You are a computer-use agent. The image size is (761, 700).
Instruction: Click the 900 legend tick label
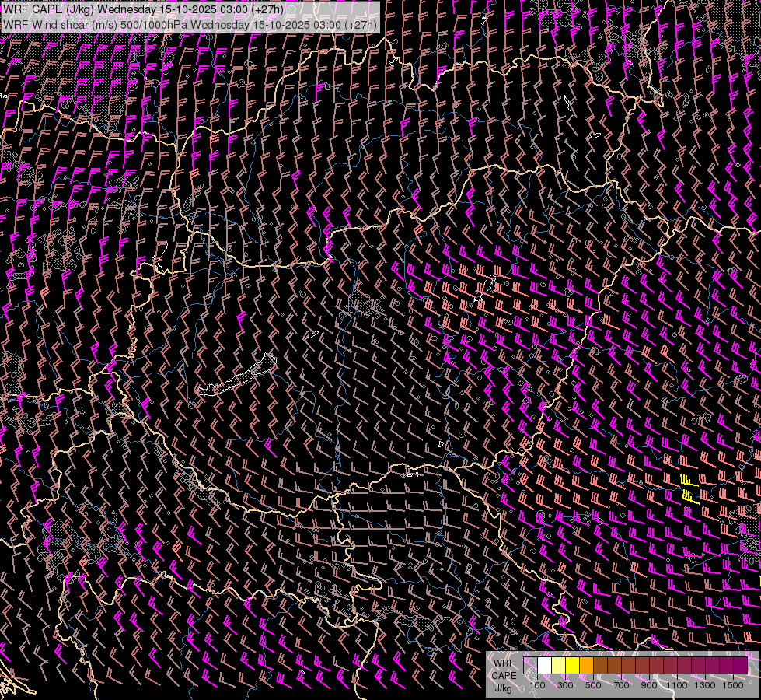pyautogui.click(x=649, y=685)
